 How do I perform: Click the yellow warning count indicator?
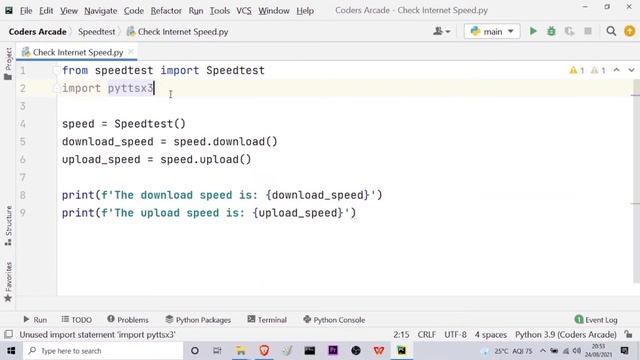point(577,70)
